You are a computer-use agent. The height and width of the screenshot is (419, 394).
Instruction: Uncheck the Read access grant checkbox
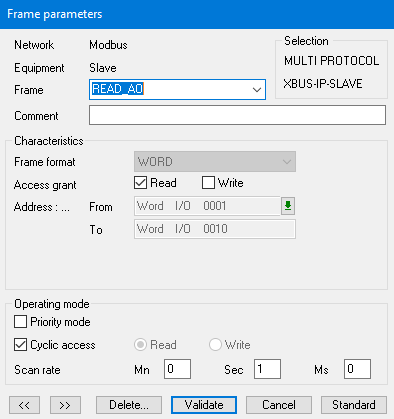(x=140, y=183)
